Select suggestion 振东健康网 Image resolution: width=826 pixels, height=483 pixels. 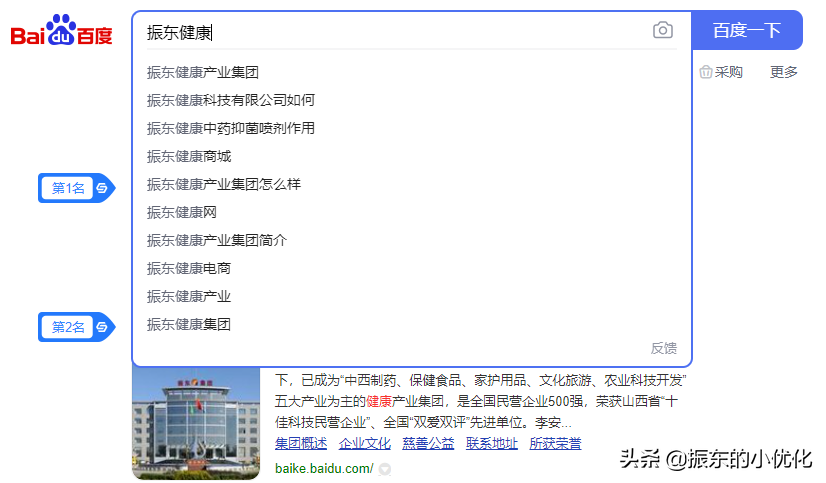pos(182,212)
